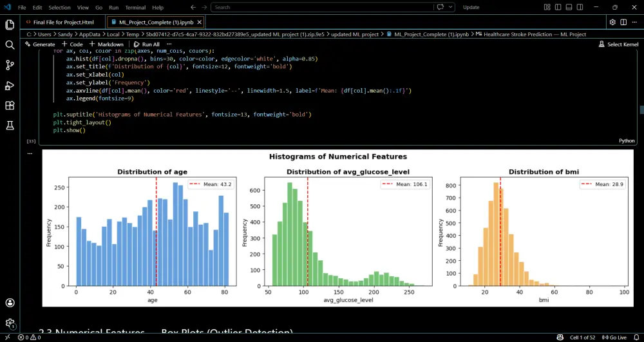Expand the Temp breadcrumb
Screen dimensions: 644x342
133,35
